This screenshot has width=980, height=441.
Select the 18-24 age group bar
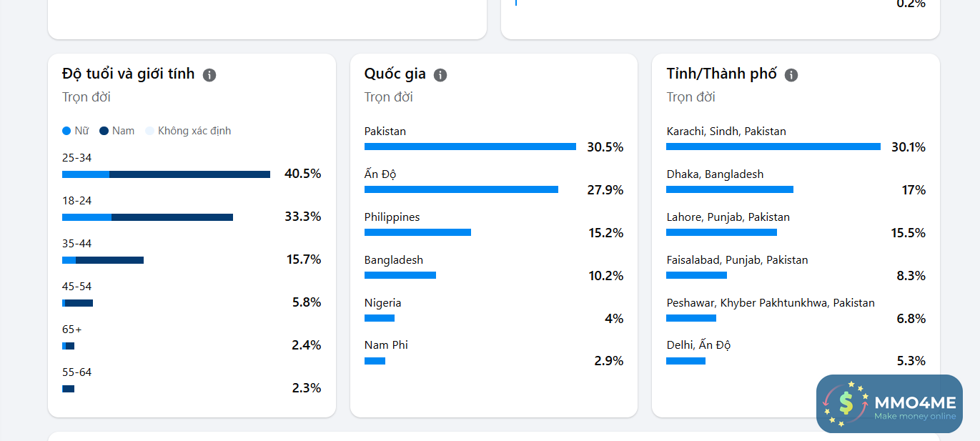pos(147,217)
